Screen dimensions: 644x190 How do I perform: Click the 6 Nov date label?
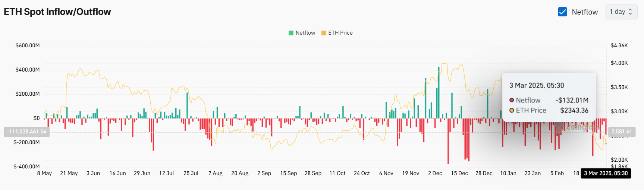(x=386, y=173)
